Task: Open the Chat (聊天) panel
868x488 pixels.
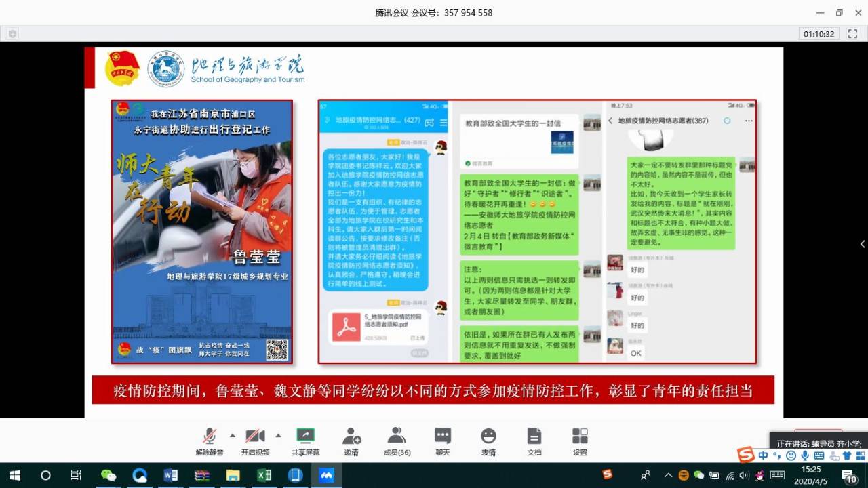Action: [443, 436]
